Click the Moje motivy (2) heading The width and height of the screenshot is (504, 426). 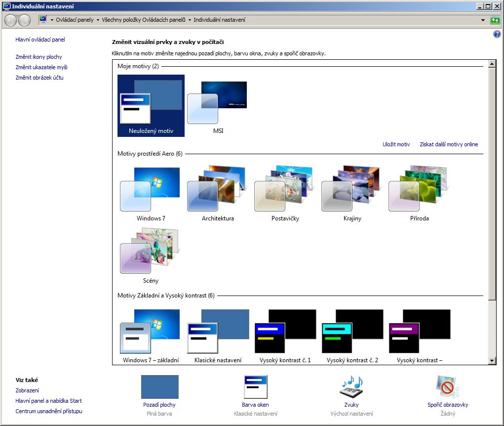click(138, 66)
